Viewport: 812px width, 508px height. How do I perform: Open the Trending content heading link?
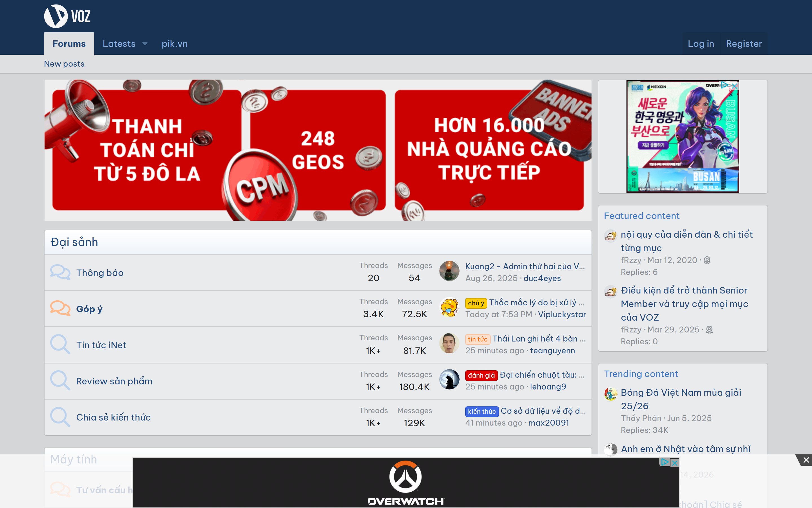point(641,374)
